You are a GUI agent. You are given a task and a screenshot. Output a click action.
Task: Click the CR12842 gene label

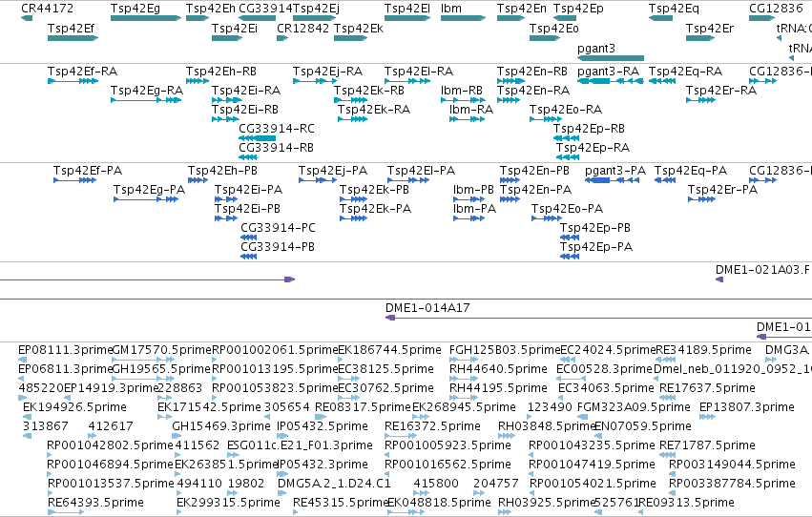pos(302,29)
